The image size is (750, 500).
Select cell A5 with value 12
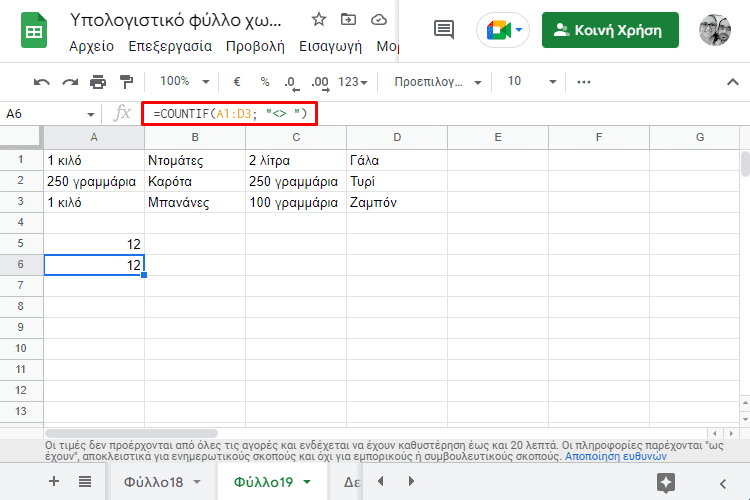click(x=94, y=244)
